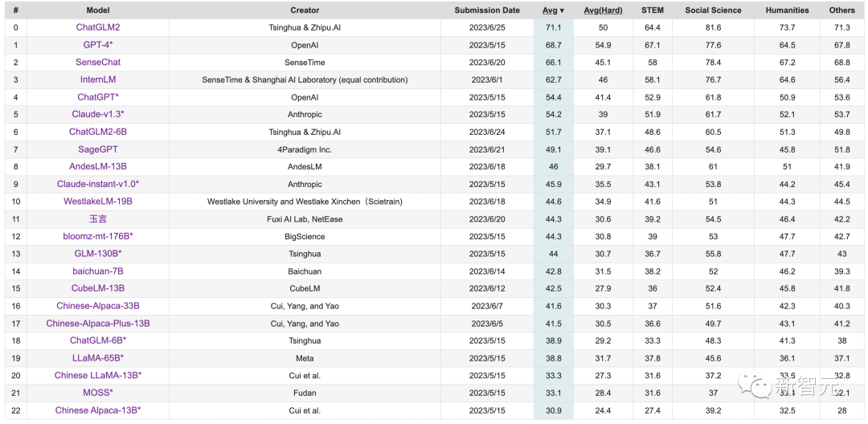The height and width of the screenshot is (424, 868).
Task: Open the ChatGLM2-6B model link
Action: [x=98, y=132]
